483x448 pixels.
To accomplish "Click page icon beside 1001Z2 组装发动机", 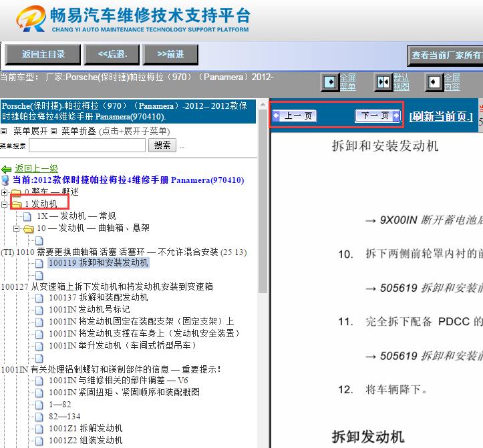I will click(39, 441).
